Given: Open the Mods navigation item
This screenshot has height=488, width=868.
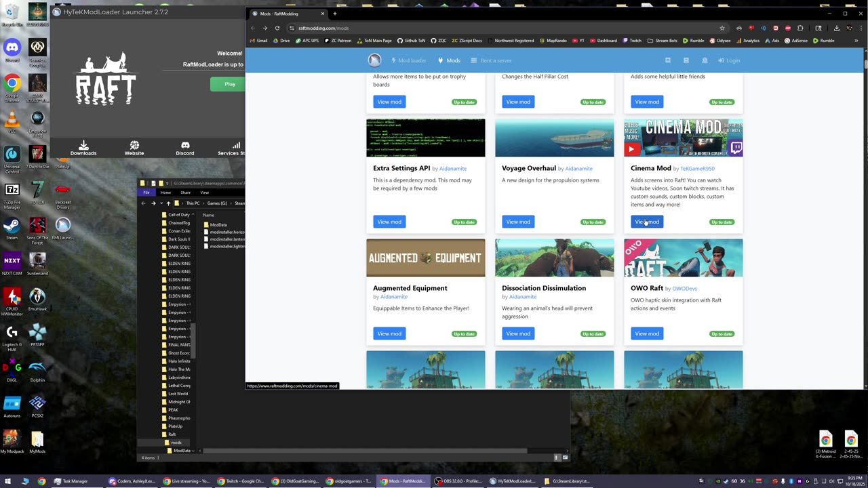Looking at the screenshot, I should (x=449, y=60).
